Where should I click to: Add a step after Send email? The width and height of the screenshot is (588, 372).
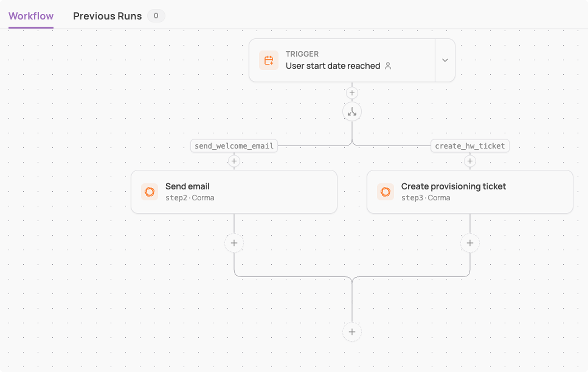234,243
